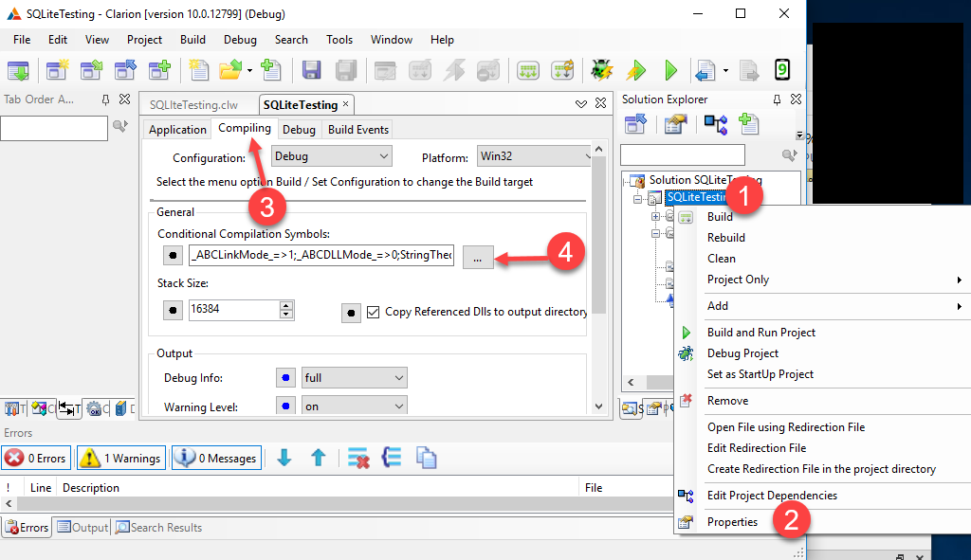Image resolution: width=971 pixels, height=560 pixels.
Task: Click the copy errors icon in Errors pane
Action: click(x=427, y=459)
